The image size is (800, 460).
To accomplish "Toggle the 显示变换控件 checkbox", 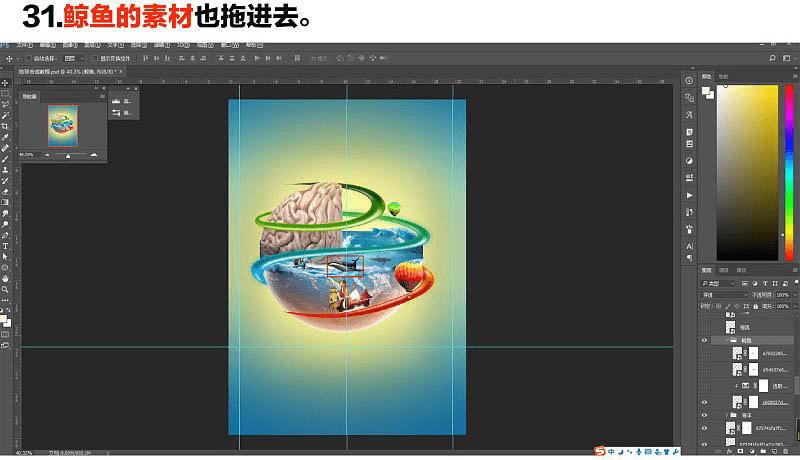I will [95, 59].
